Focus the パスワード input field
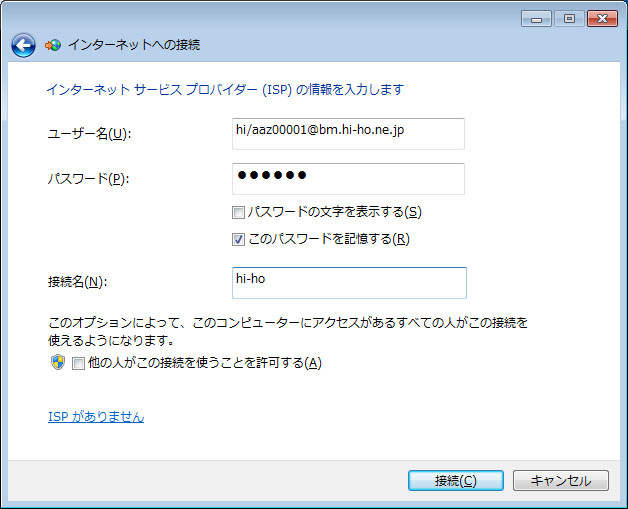 (348, 179)
